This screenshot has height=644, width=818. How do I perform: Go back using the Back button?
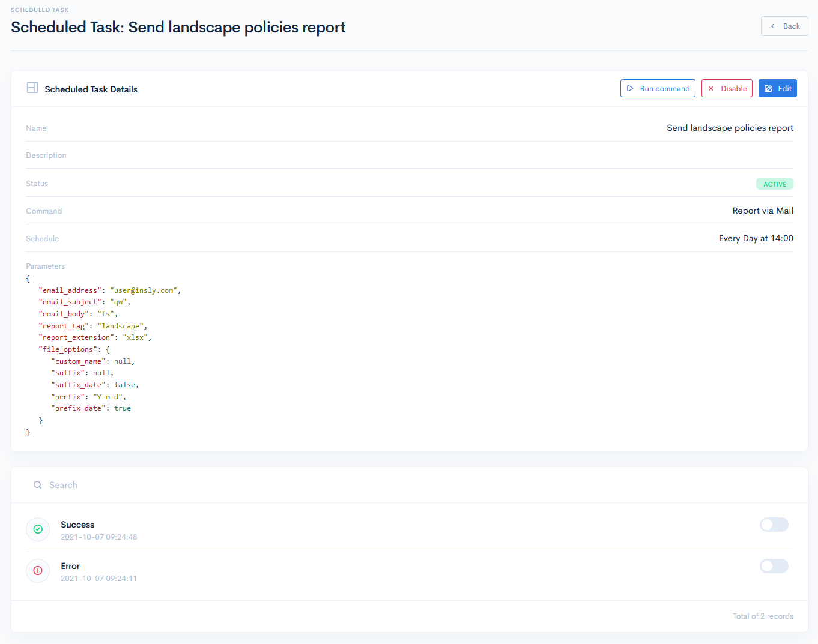[x=784, y=26]
